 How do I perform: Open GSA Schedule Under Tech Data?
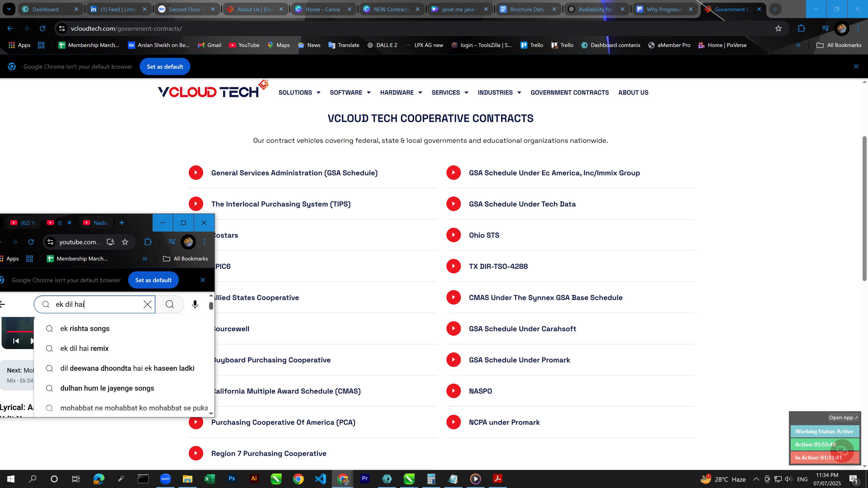click(522, 204)
